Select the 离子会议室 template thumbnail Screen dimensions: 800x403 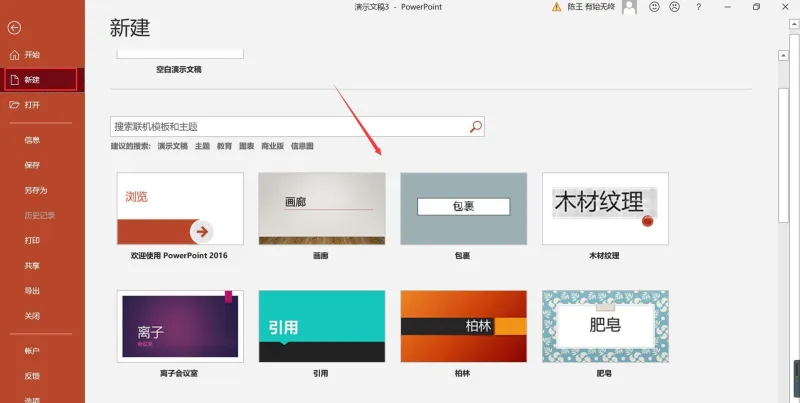coord(180,326)
